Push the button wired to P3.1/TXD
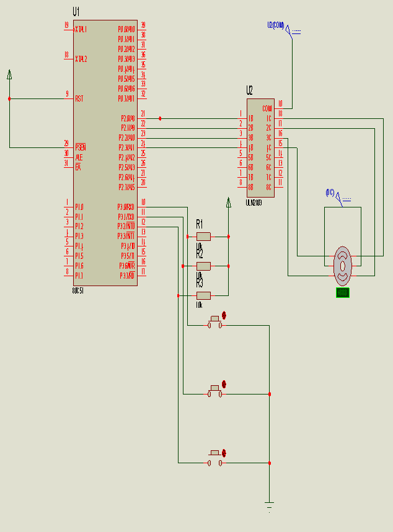393x532 pixels. (x=214, y=391)
